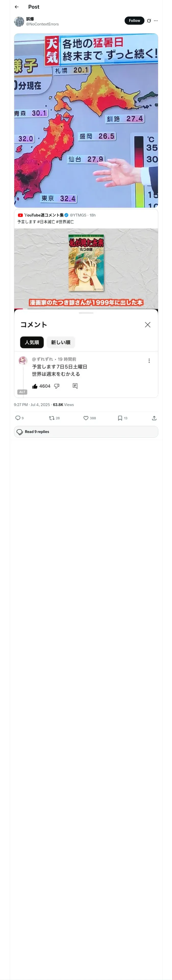Screen dimensions: 172x980
Task: Close the コメント panel with X
Action: (148, 325)
